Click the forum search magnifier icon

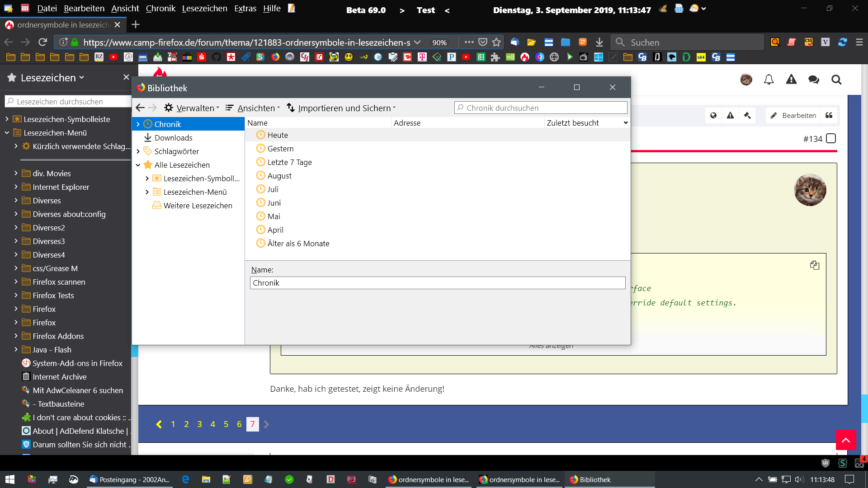pyautogui.click(x=836, y=80)
